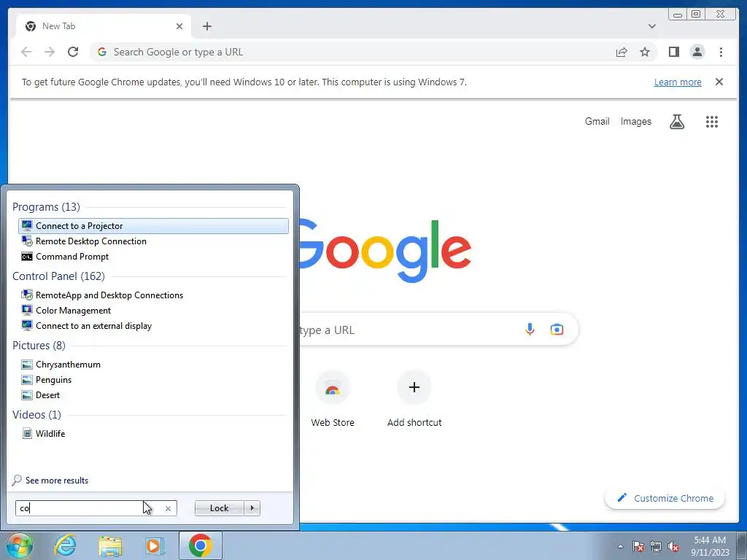Open network icon in system tray

click(656, 546)
